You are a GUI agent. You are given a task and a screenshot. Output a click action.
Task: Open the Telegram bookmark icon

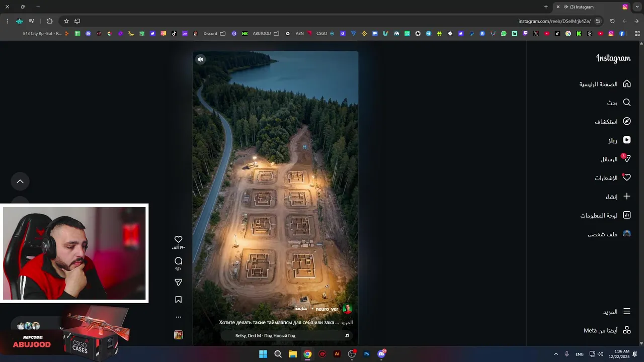[429, 34]
